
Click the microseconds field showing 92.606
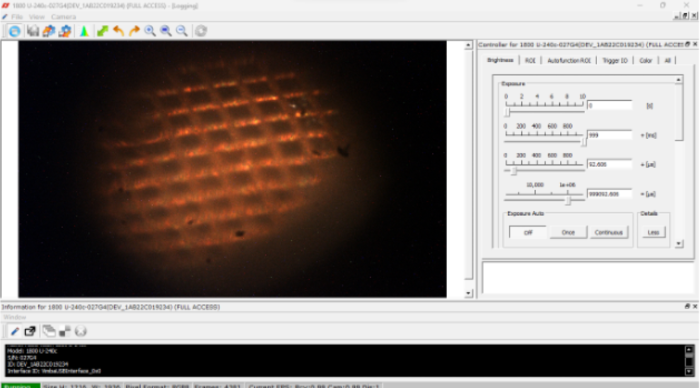tap(609, 164)
